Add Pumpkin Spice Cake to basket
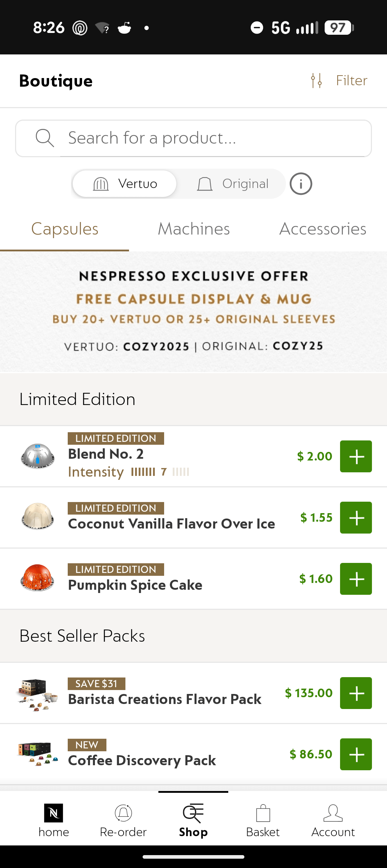 [x=356, y=579]
